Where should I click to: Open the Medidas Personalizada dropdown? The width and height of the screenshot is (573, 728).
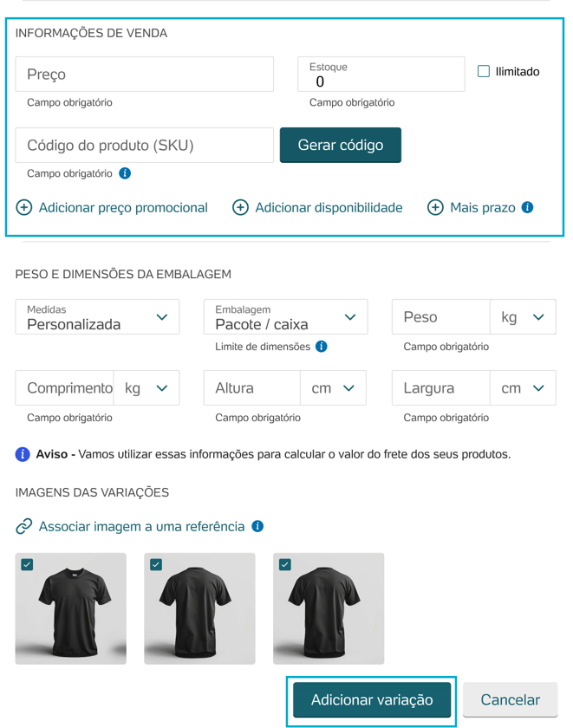[97, 317]
